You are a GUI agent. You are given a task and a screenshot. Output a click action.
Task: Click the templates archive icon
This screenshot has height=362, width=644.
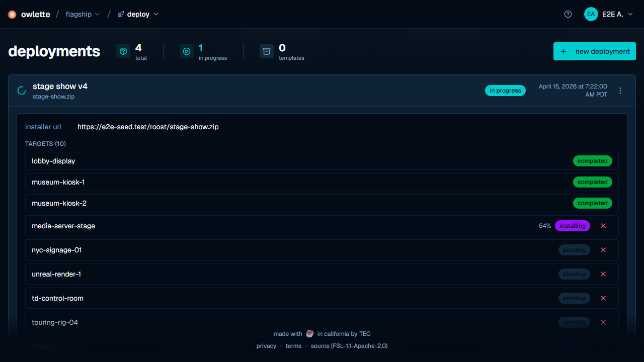click(x=267, y=51)
